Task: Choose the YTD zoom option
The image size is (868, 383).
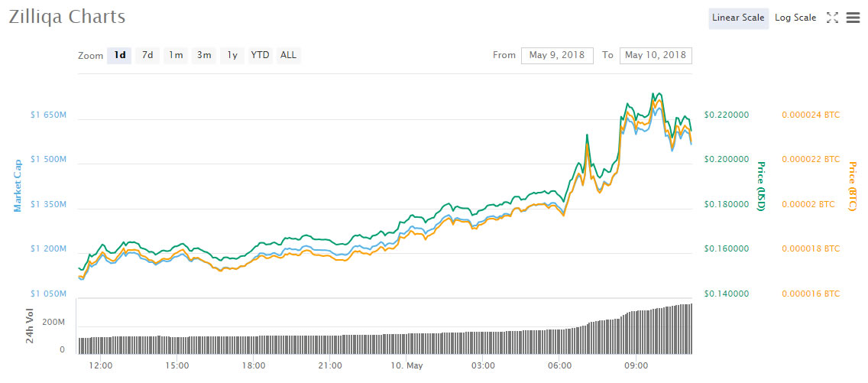Action: pos(260,55)
